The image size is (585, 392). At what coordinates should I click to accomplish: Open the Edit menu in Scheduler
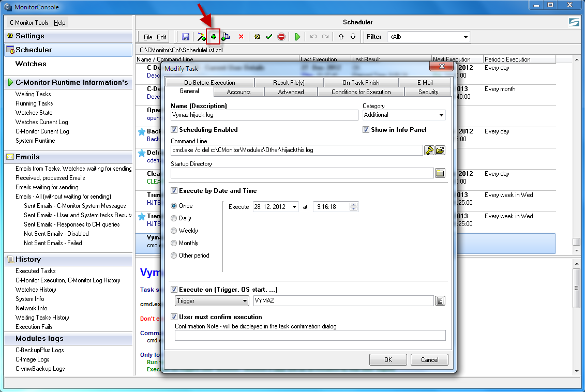161,37
